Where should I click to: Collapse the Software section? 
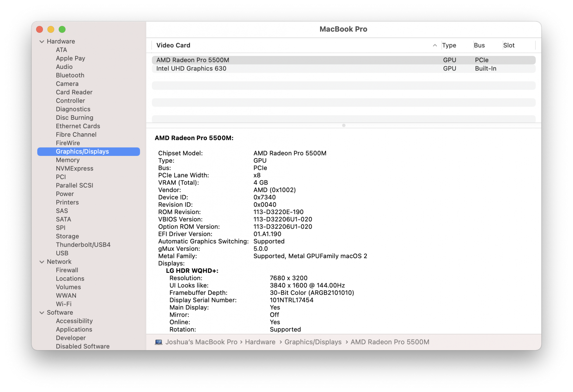42,313
